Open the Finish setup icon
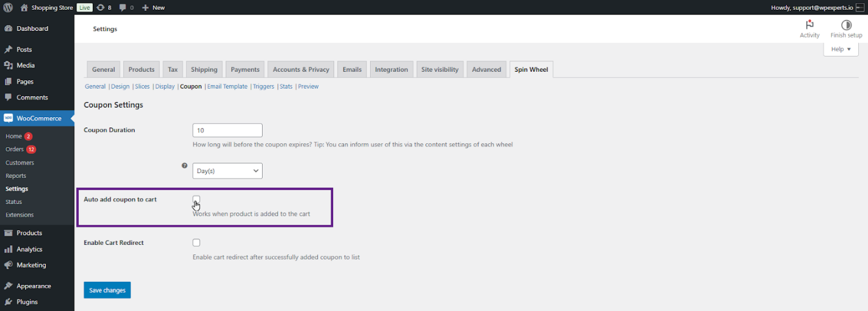The height and width of the screenshot is (311, 868). [846, 25]
